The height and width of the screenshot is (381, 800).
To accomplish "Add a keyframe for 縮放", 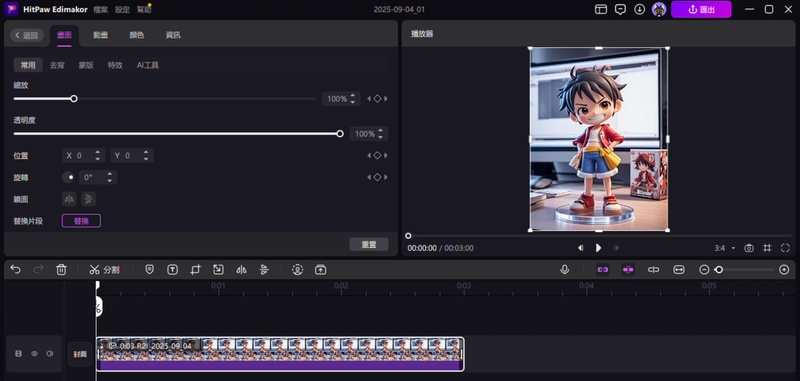I will pyautogui.click(x=377, y=99).
